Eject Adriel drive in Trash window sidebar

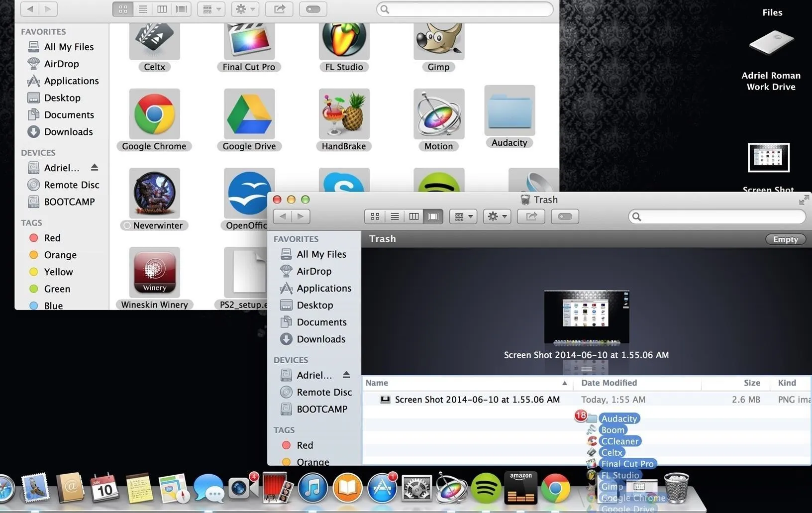click(x=346, y=375)
